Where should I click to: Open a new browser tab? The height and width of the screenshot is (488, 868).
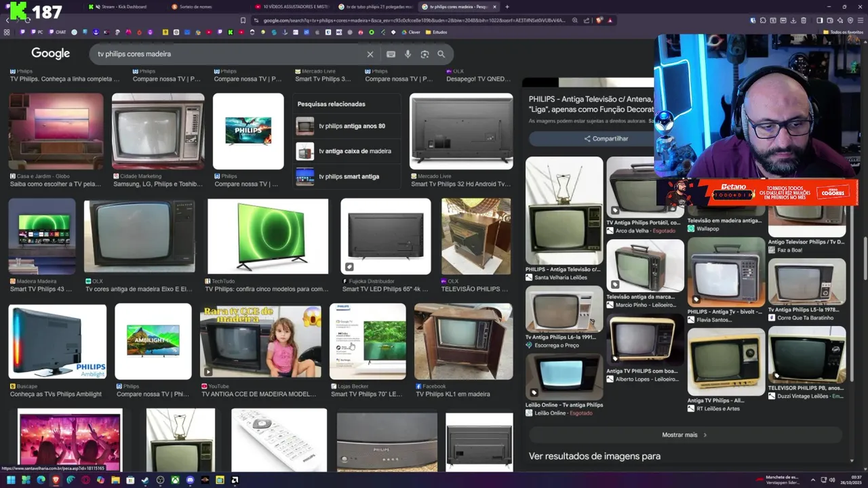[507, 7]
